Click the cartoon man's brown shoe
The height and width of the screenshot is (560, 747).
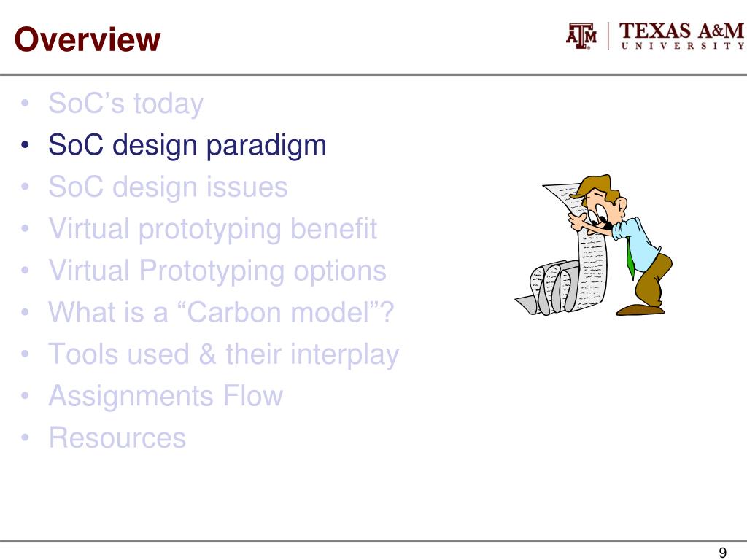pyautogui.click(x=640, y=309)
